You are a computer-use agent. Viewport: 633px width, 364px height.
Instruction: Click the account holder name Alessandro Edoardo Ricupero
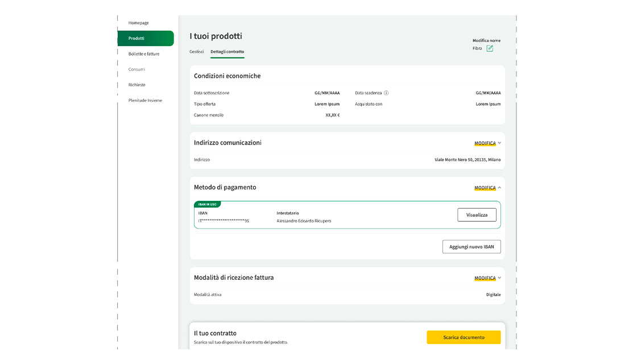point(304,221)
